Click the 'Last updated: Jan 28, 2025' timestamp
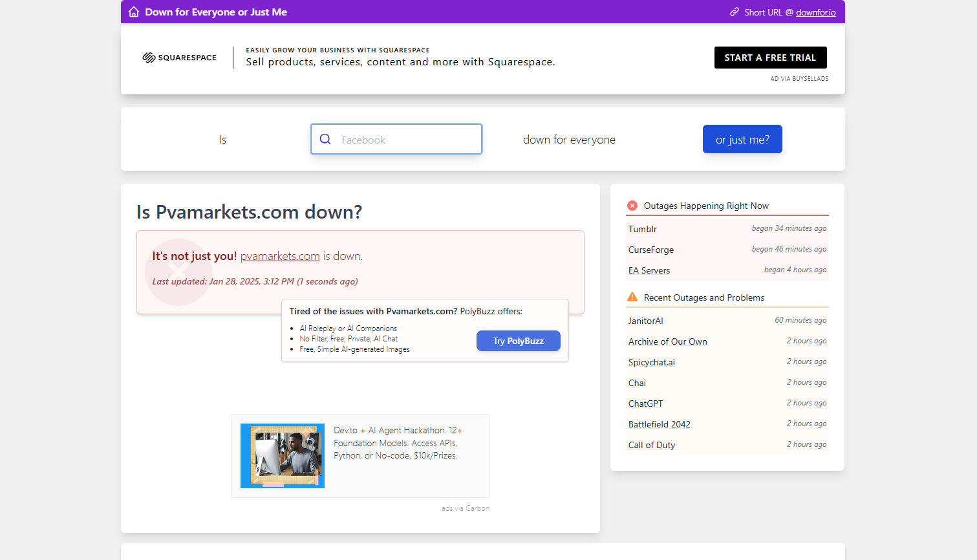The width and height of the screenshot is (977, 560). coord(255,281)
